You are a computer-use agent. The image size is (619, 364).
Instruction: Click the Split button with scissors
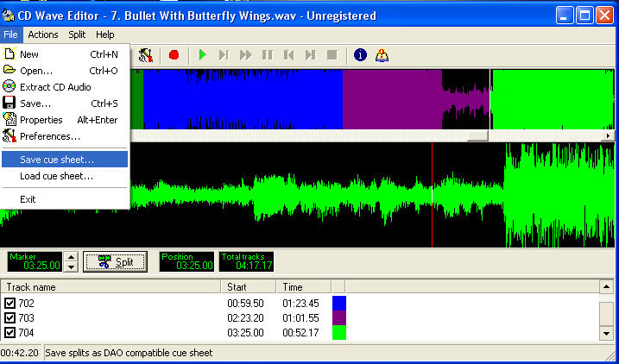[x=116, y=262]
